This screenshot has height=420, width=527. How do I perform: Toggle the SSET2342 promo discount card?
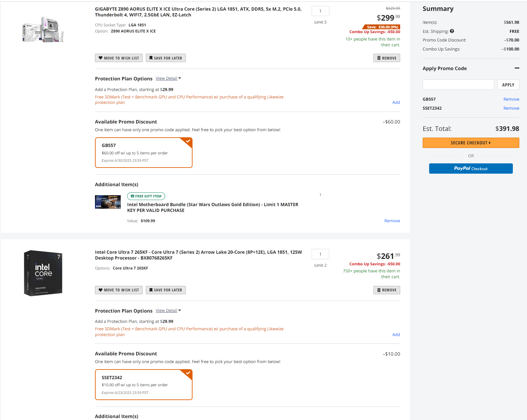pyautogui.click(x=144, y=385)
